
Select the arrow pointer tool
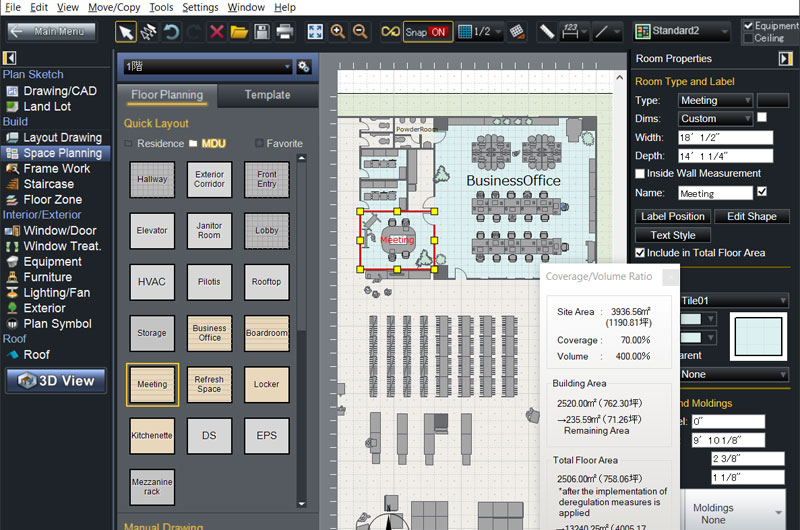(x=126, y=32)
